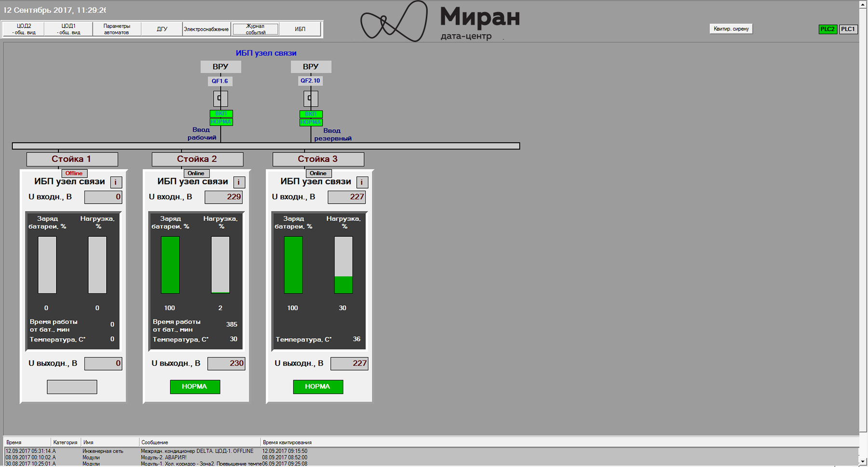Click battery charge bar of Стойка 2
This screenshot has width=868, height=467.
click(x=170, y=265)
